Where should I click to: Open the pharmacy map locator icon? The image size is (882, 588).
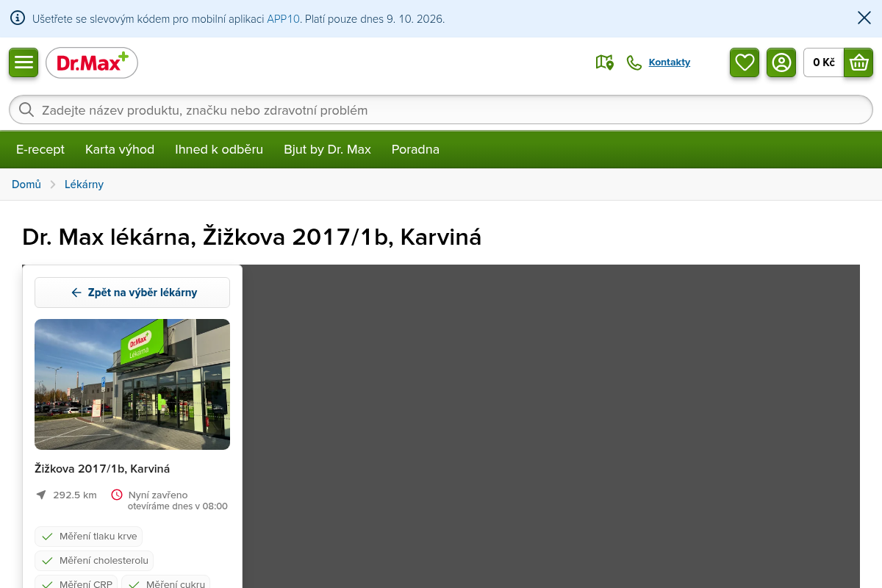[604, 62]
